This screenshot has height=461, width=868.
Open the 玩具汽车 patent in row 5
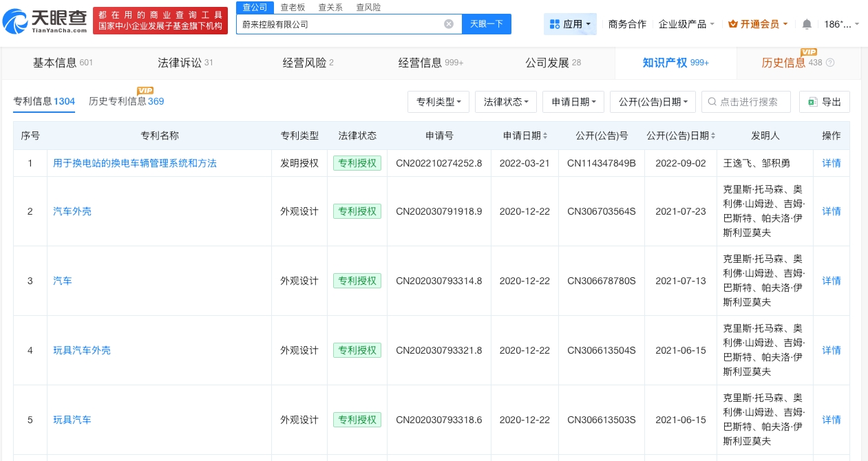coord(72,420)
